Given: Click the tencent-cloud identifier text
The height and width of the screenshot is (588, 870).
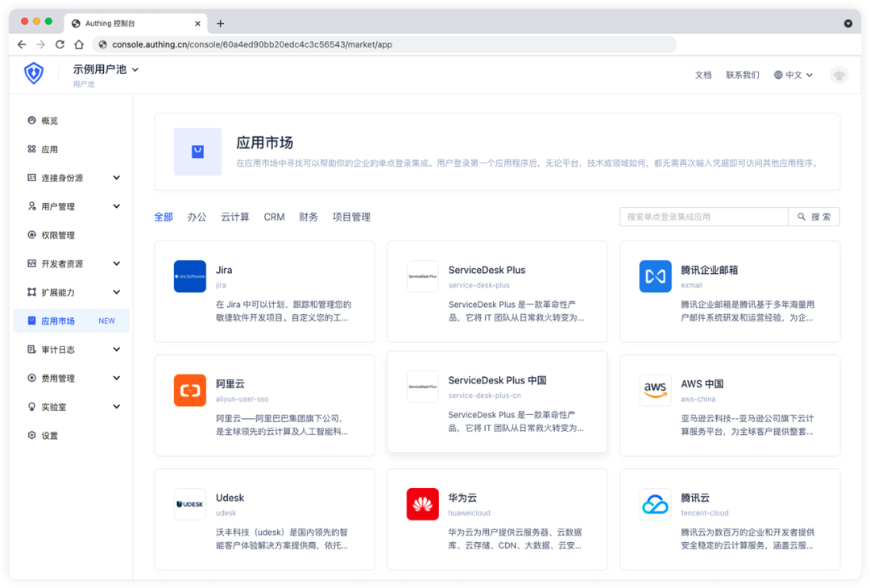Looking at the screenshot, I should tap(705, 513).
